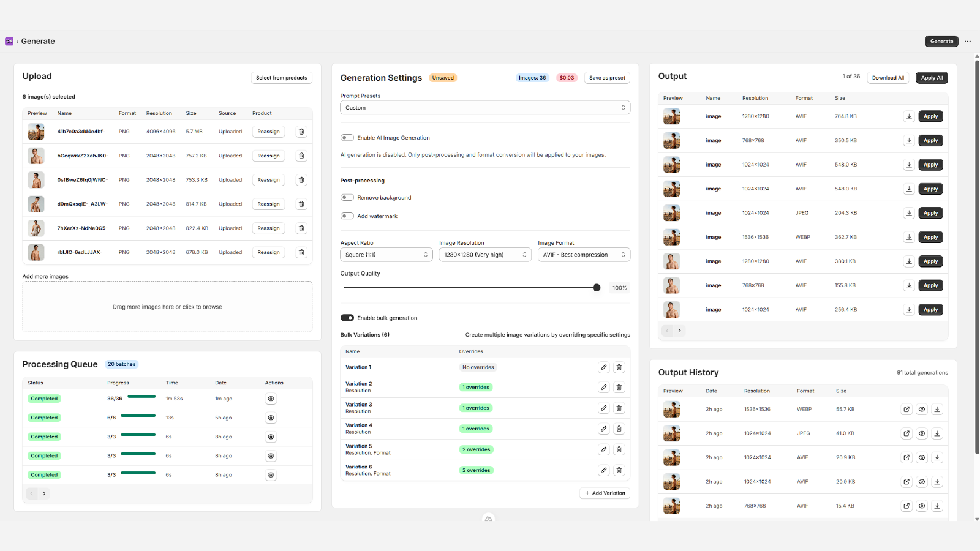Download the 55.7 KB WEBP from Output History
Viewport: 980px width, 551px height.
pyautogui.click(x=937, y=409)
